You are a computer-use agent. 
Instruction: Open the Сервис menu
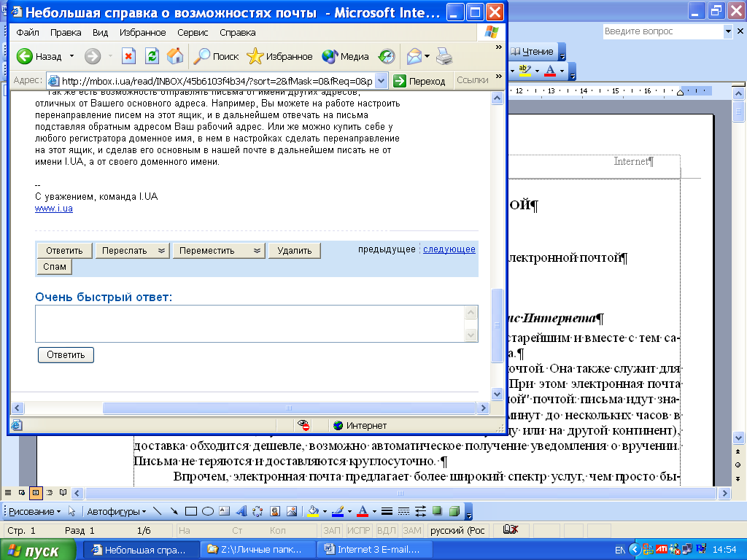click(193, 32)
